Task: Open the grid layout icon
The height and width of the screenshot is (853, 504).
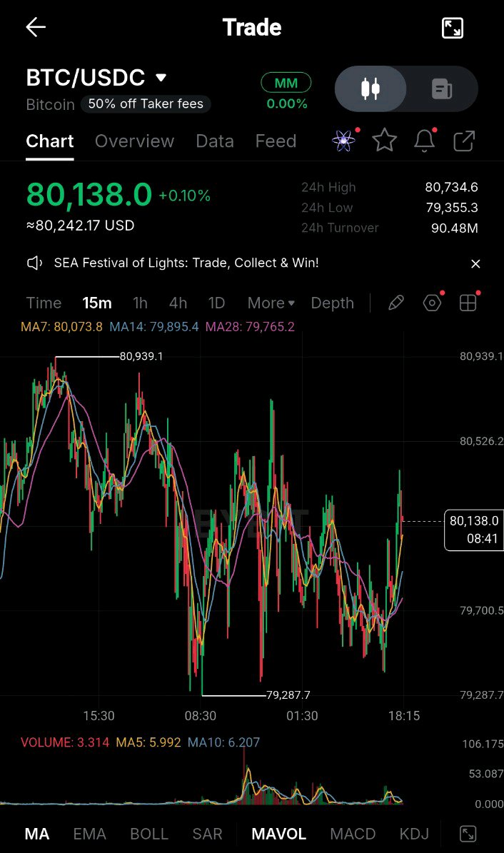Action: pyautogui.click(x=468, y=303)
